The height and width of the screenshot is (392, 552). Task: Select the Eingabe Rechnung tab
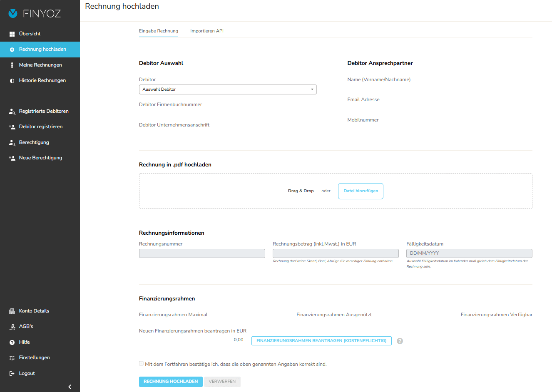159,31
